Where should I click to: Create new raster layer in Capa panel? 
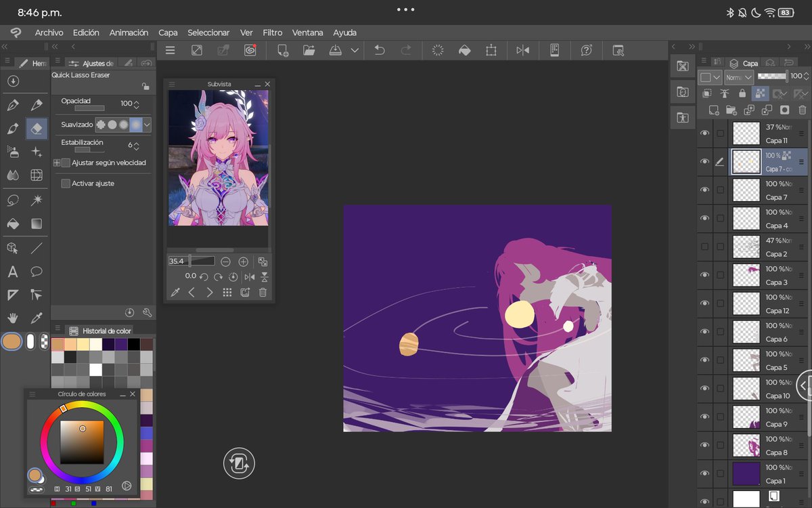(713, 110)
